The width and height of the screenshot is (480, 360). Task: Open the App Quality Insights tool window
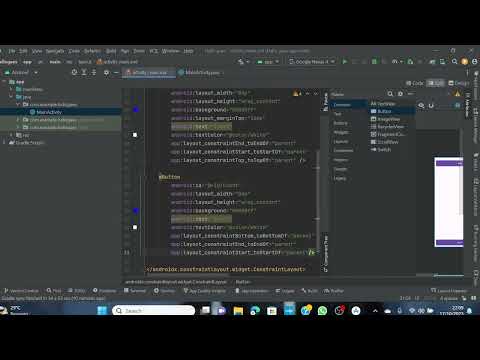(x=205, y=291)
